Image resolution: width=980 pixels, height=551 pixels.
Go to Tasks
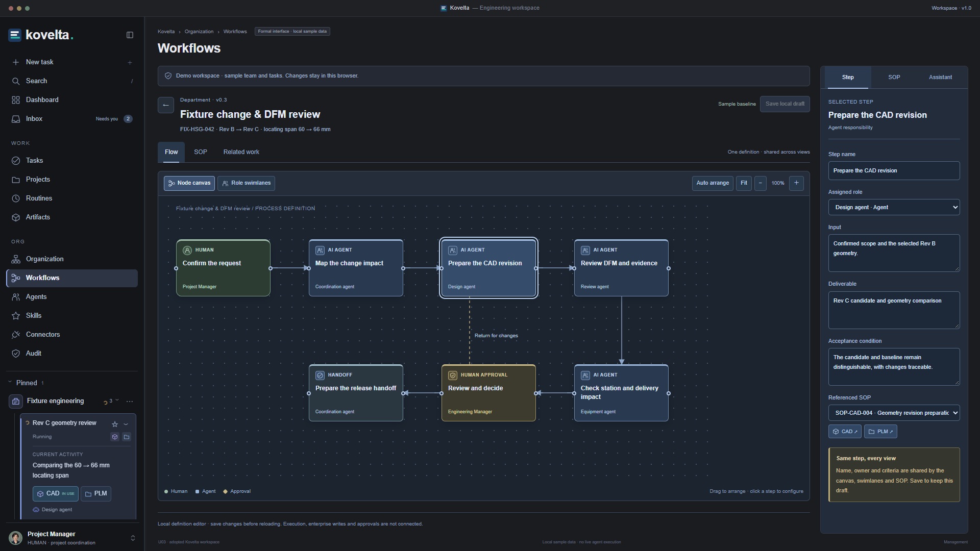(x=72, y=161)
